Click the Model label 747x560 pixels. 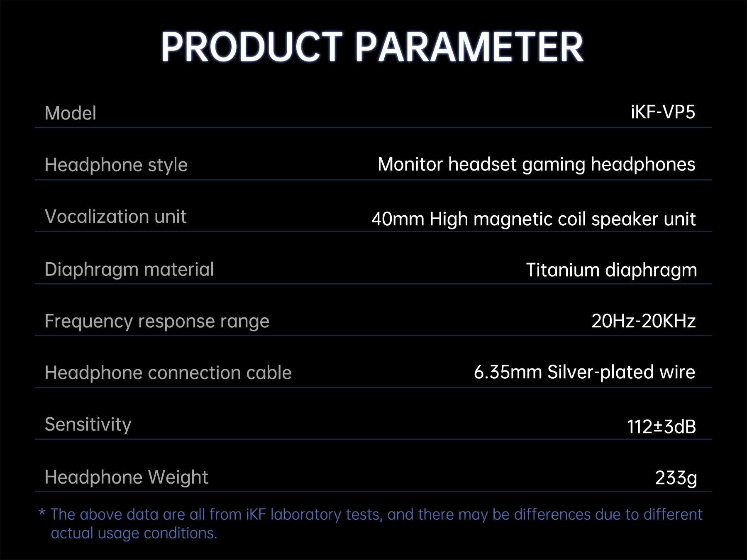71,113
